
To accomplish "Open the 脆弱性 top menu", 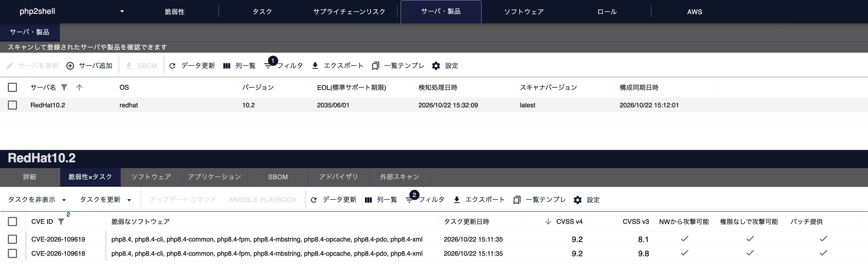I will (x=175, y=11).
